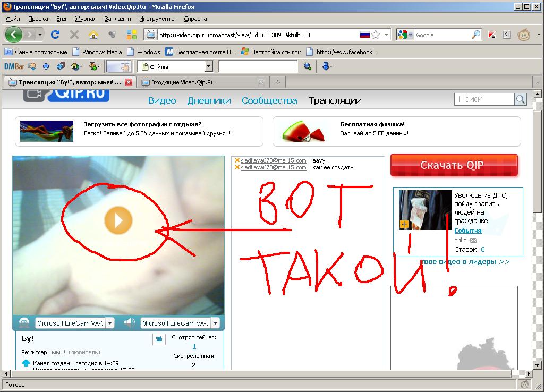
Task: Click the icon left of colorful grid
Action: point(112,35)
